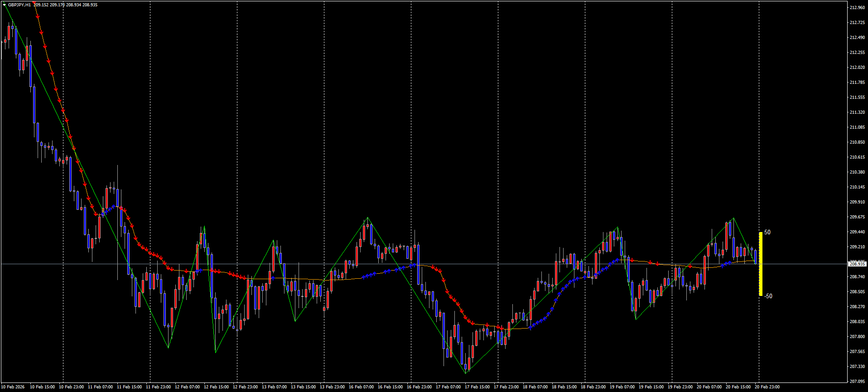The width and height of the screenshot is (868, 392).
Task: Click the yellow vertical range bar
Action: click(x=761, y=272)
